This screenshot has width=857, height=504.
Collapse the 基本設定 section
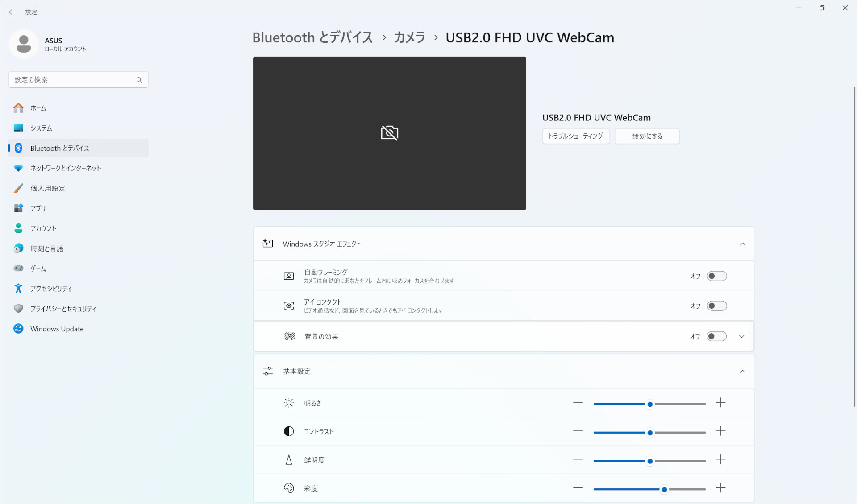coord(743,371)
